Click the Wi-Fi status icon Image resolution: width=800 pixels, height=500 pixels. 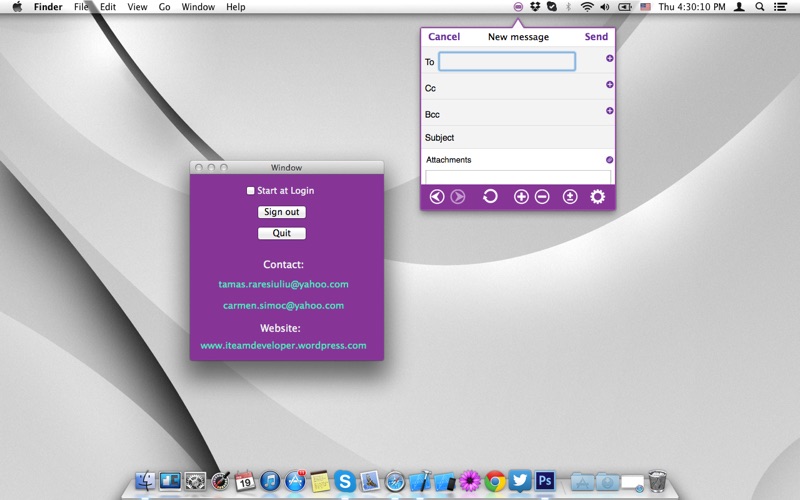click(587, 7)
